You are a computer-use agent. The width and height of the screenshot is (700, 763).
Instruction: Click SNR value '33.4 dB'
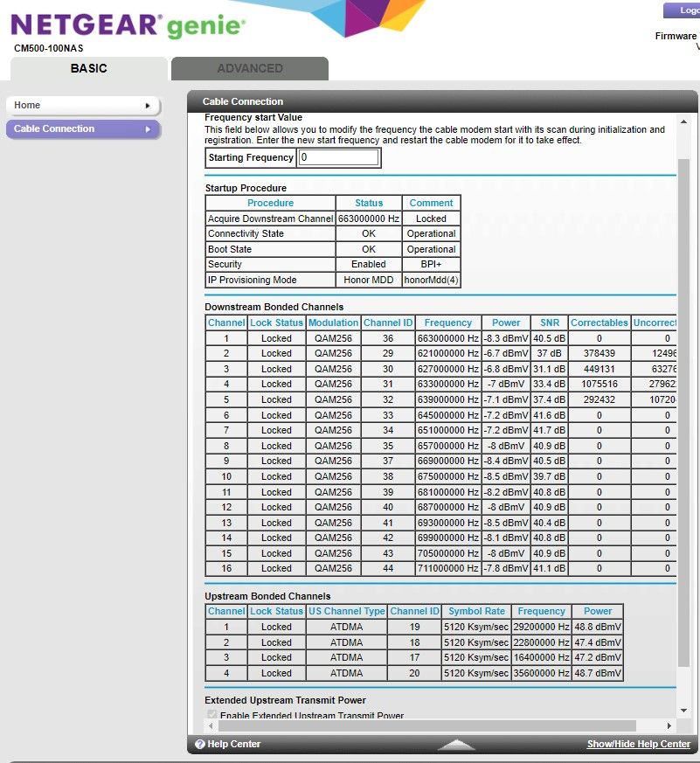[549, 384]
